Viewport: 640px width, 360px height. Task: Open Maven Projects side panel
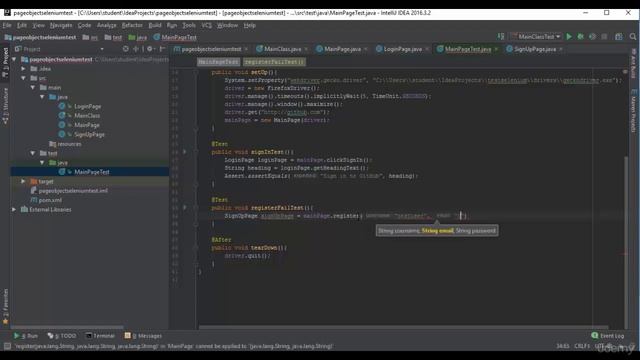pyautogui.click(x=633, y=111)
